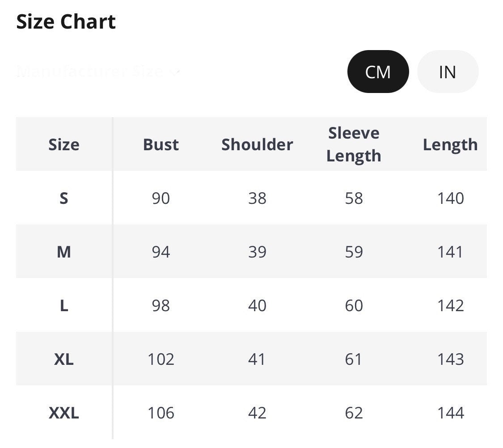
Task: Click the bust value 106 for XXL
Action: (x=161, y=413)
